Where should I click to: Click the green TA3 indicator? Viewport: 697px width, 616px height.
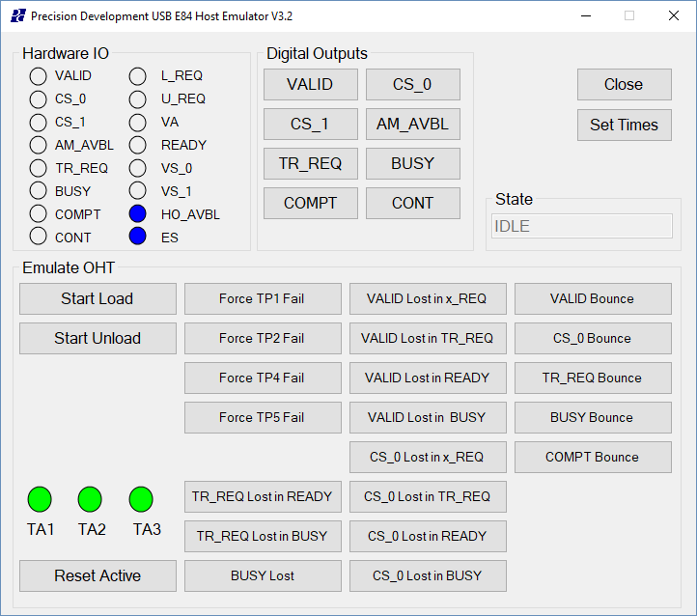point(141,499)
